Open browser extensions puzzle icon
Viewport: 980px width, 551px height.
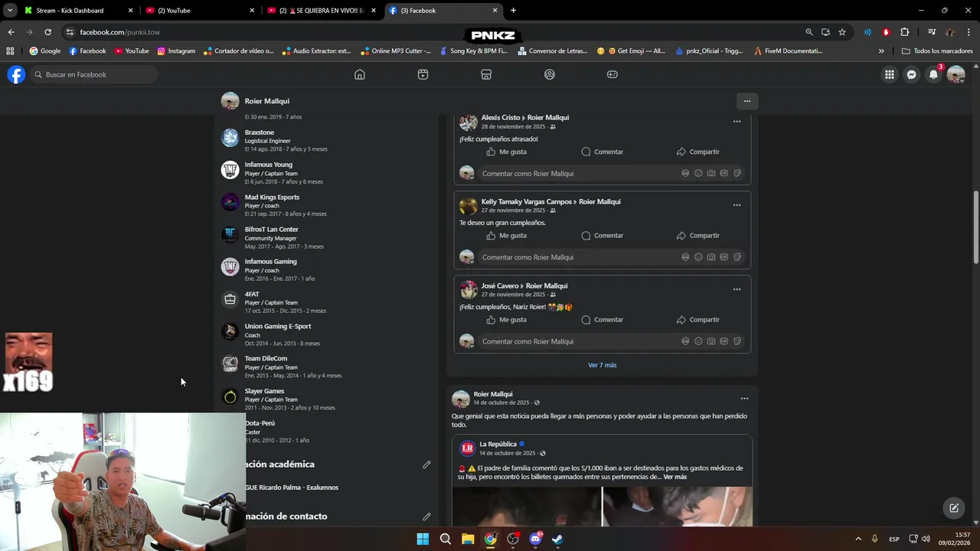(x=904, y=32)
